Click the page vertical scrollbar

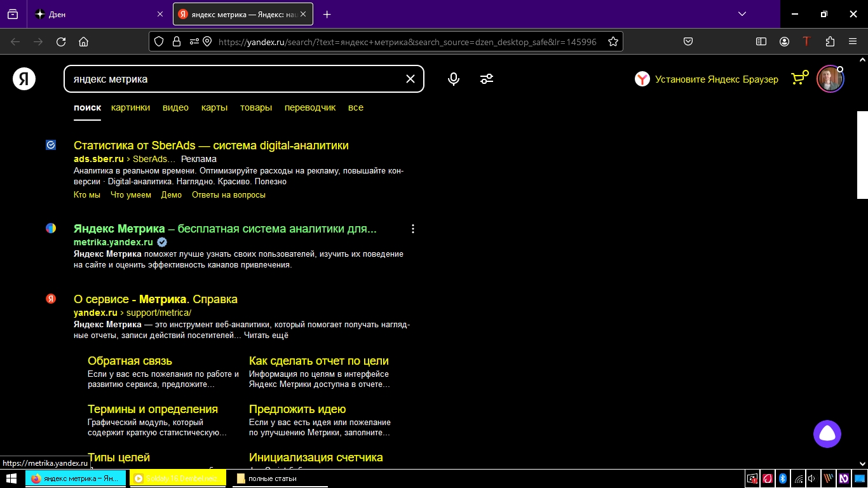(862, 155)
